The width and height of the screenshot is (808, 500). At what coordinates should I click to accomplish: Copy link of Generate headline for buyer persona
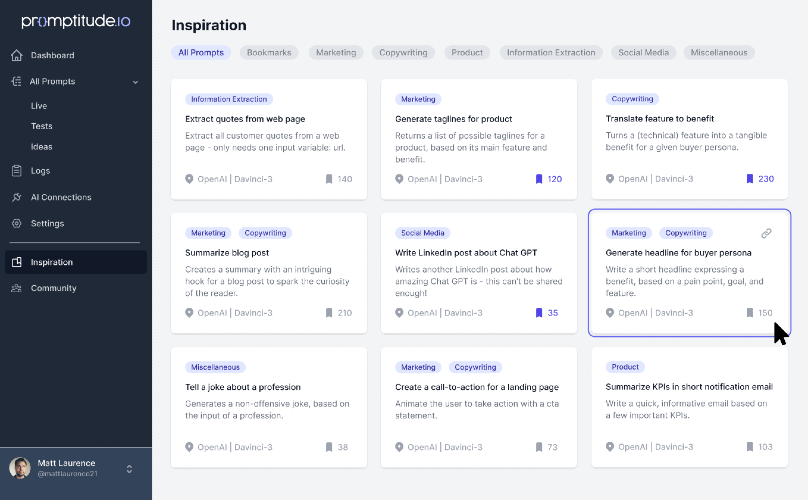click(766, 234)
